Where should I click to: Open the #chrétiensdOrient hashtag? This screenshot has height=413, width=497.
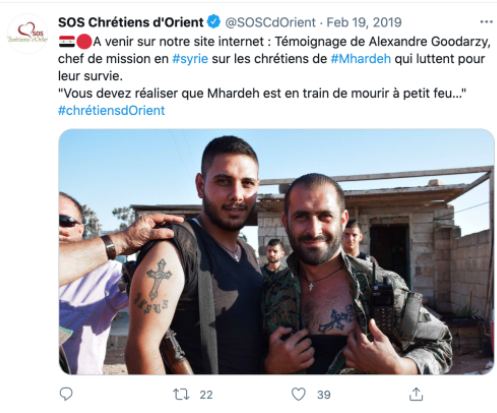(111, 110)
